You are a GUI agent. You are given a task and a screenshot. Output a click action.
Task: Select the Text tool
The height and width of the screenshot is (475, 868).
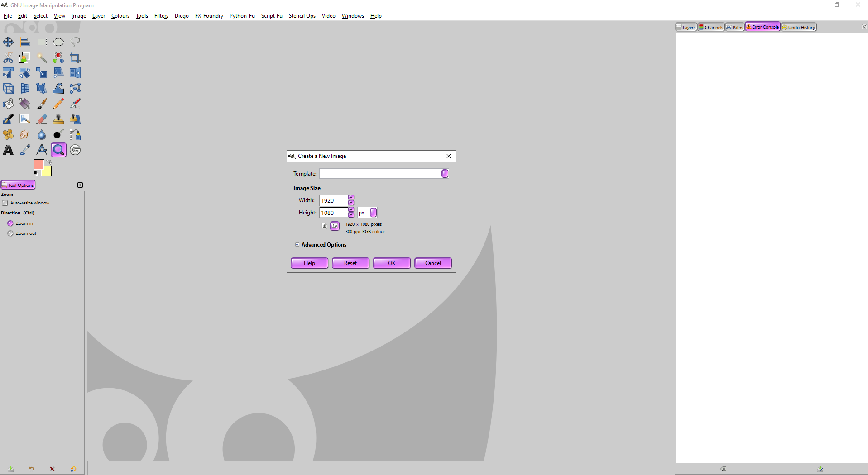[x=8, y=150]
